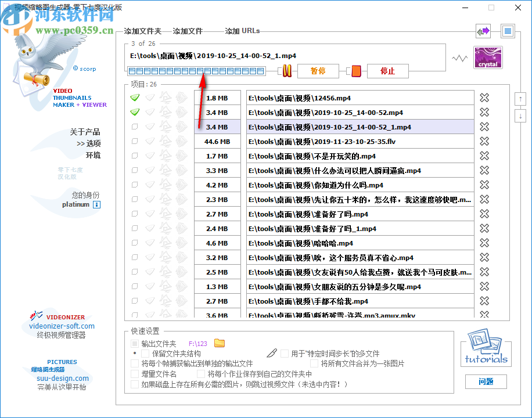Image resolution: width=532 pixels, height=418 pixels.
Task: Toggle the green checkmark on 12456.mp4 row
Action: coord(135,98)
